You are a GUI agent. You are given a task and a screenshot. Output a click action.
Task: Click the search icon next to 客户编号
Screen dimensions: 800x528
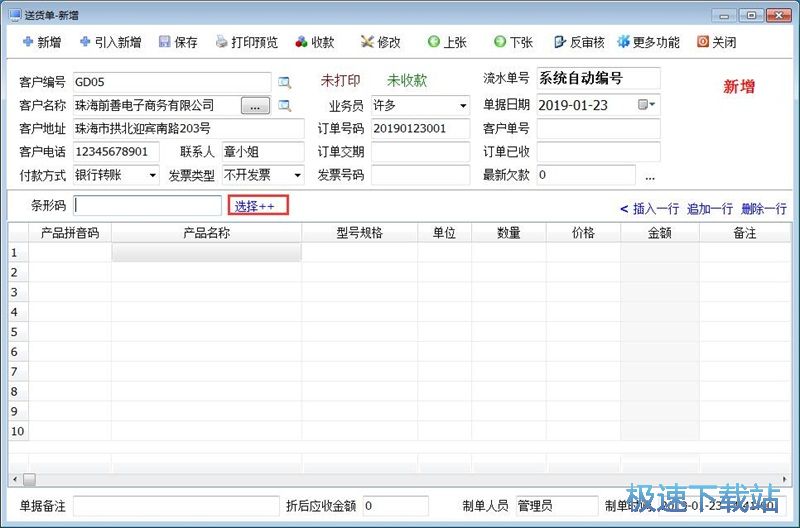pos(284,82)
